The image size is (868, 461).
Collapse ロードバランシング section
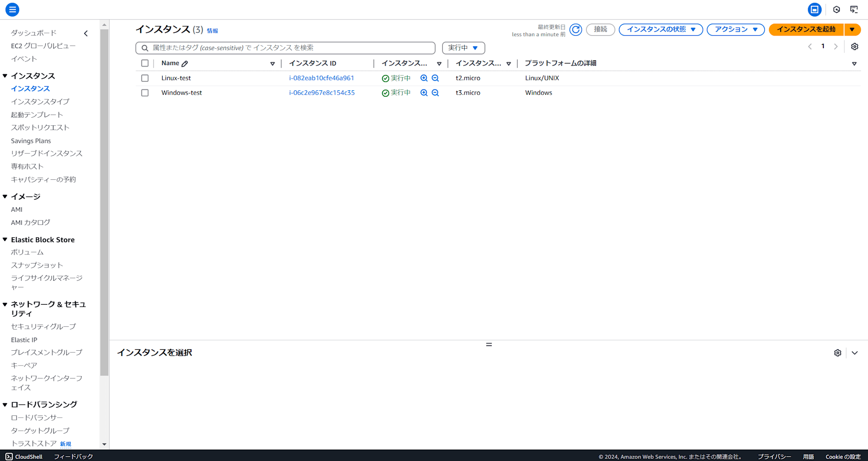(x=5, y=405)
